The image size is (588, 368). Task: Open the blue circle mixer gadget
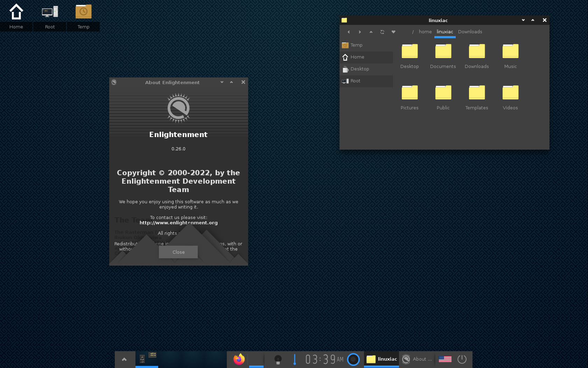point(353,359)
